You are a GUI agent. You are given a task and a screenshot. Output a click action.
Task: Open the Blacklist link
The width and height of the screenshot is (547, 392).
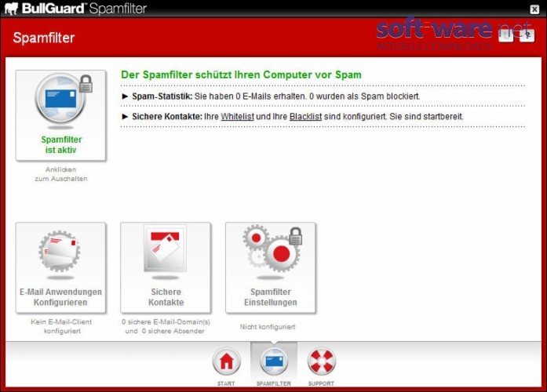click(x=305, y=117)
